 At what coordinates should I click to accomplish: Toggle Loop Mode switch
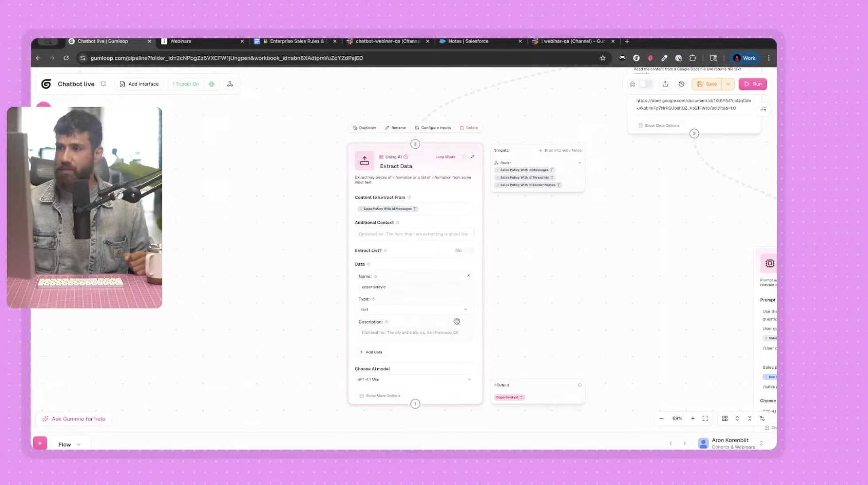pos(463,157)
